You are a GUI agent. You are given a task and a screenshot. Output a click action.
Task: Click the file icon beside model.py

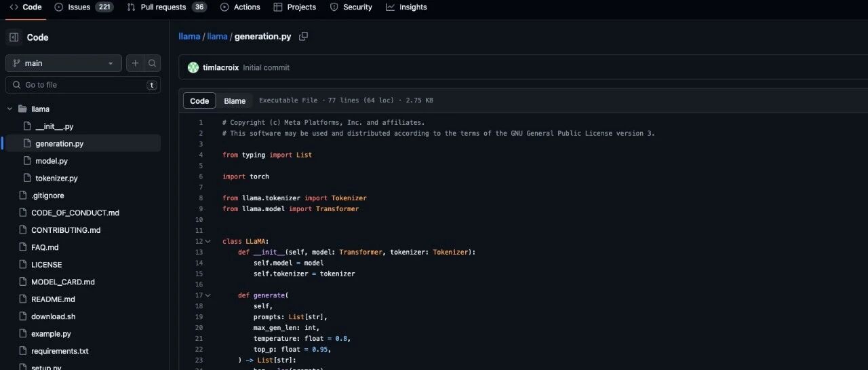point(27,161)
